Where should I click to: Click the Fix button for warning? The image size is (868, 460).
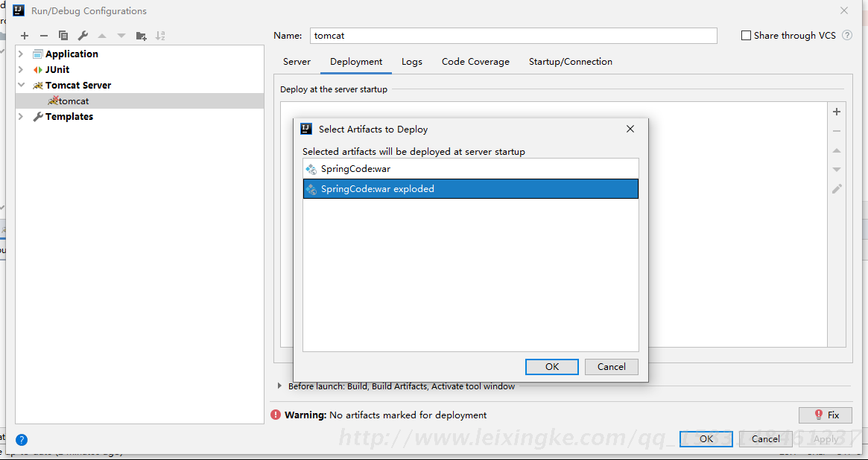(x=825, y=415)
